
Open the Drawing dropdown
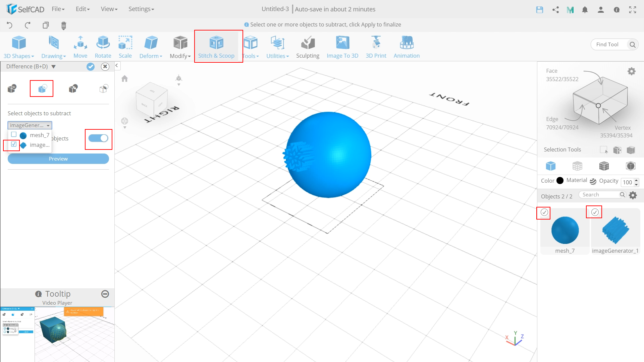tap(54, 47)
